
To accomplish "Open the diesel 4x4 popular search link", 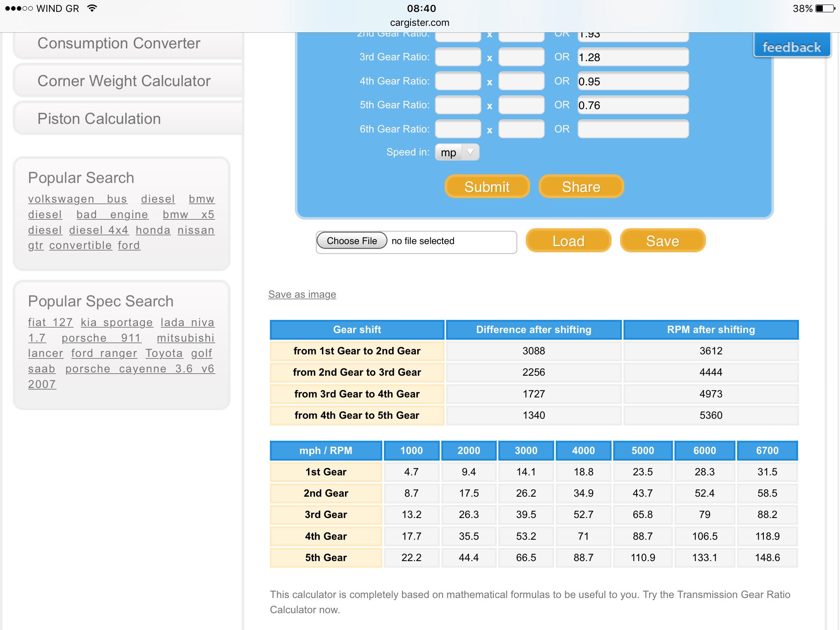I will tap(99, 230).
